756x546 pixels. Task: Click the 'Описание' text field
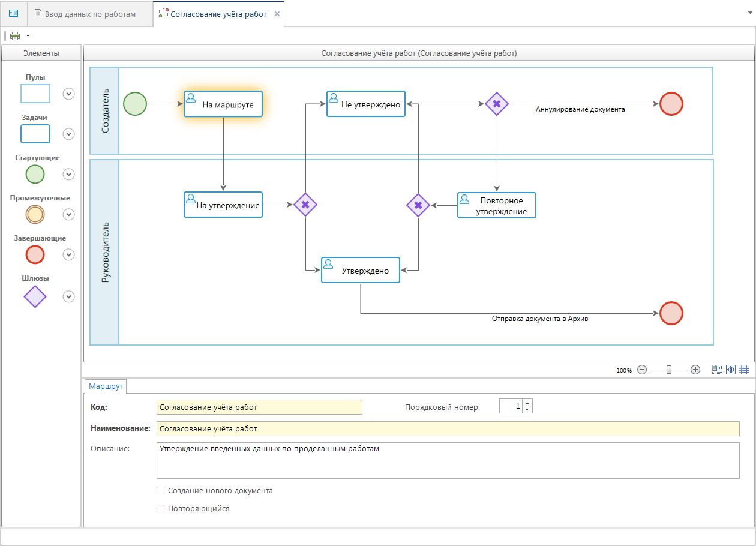tap(448, 460)
